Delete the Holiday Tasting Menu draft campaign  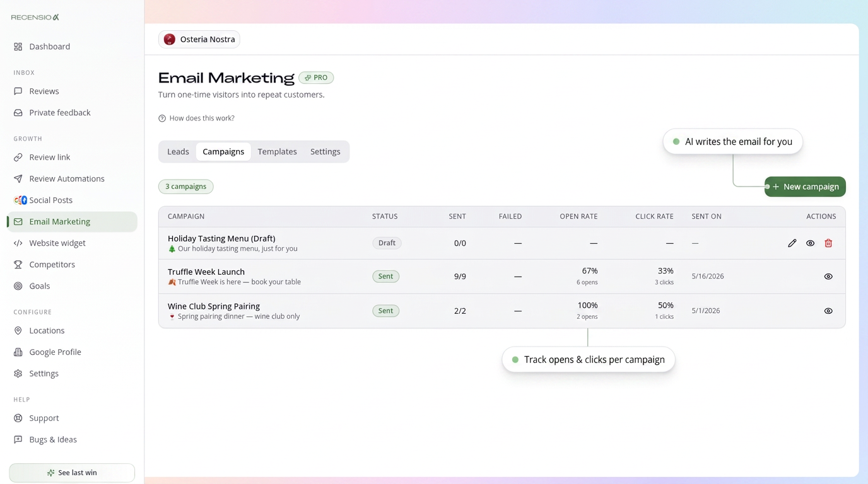click(x=828, y=243)
